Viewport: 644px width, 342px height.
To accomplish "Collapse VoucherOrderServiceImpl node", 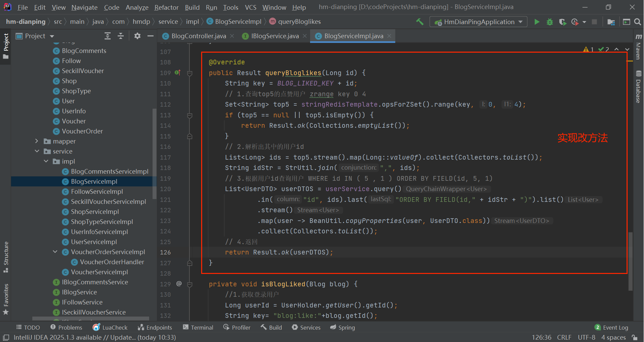I will click(x=55, y=252).
